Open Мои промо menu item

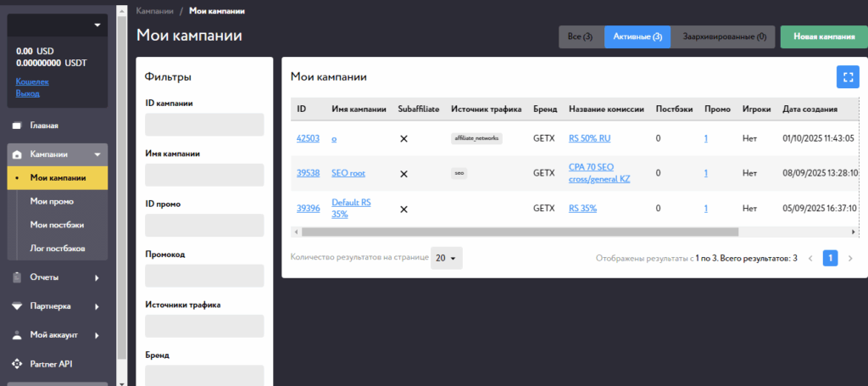click(52, 202)
